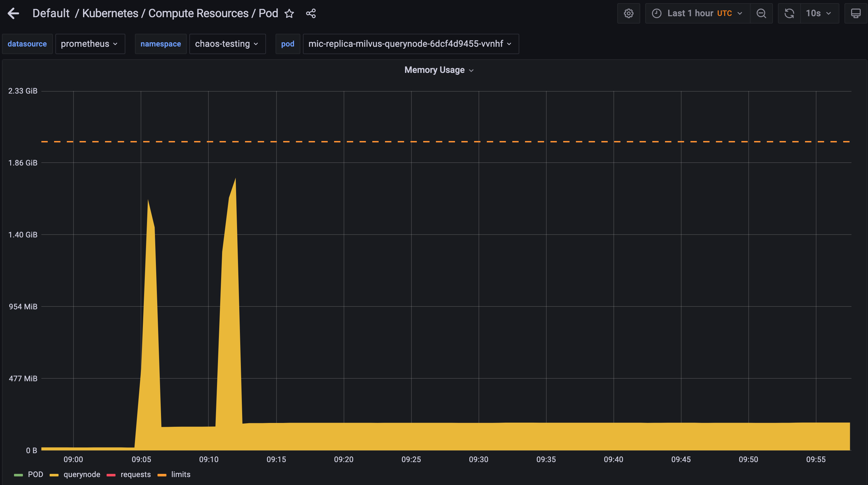
Task: Toggle POD series visibility in legend
Action: (35, 474)
